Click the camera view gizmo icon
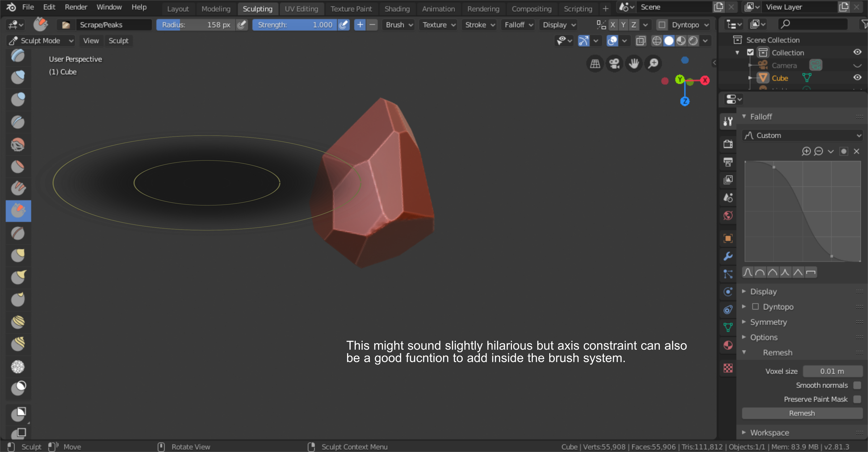The image size is (868, 452). (614, 63)
